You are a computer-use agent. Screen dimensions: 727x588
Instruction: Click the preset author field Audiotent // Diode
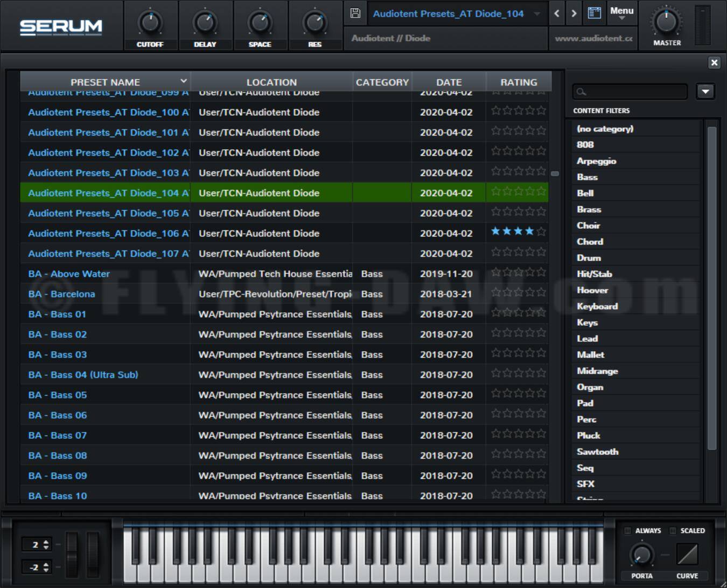pyautogui.click(x=445, y=38)
